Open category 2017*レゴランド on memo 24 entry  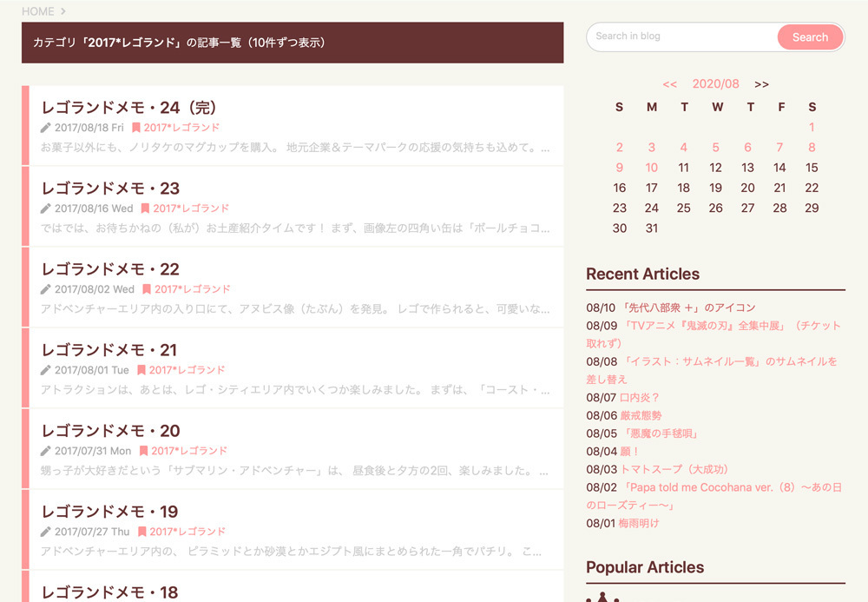pos(181,128)
